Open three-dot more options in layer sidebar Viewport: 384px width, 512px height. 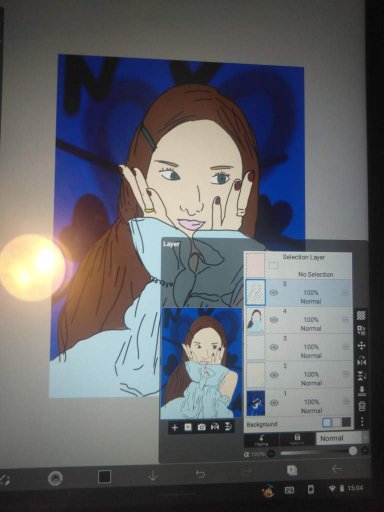click(362, 421)
